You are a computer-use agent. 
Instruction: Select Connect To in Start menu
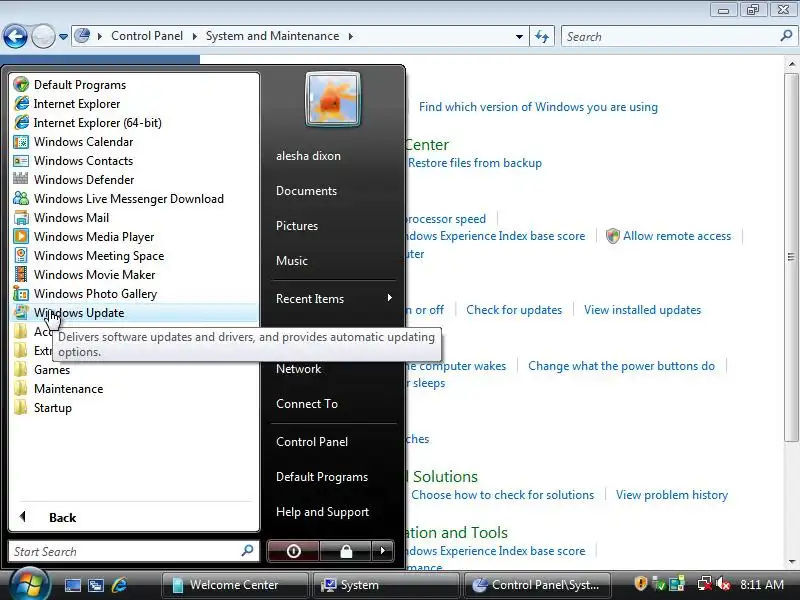(307, 404)
